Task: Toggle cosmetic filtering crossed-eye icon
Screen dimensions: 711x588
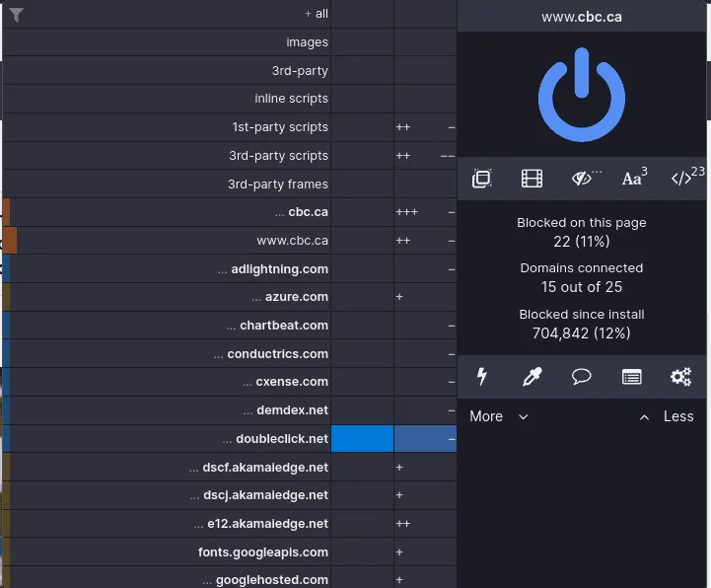Action: 585,179
